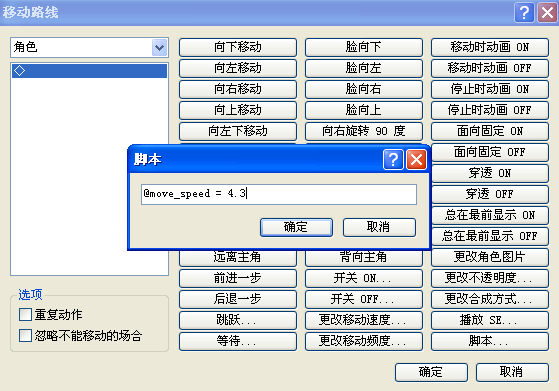Click 穿透 OFF button

(x=490, y=194)
